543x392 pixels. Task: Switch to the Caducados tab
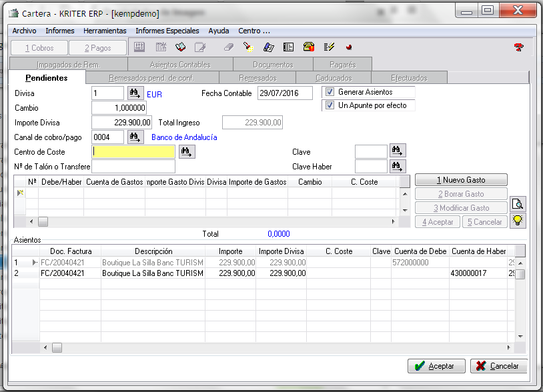[x=334, y=78]
